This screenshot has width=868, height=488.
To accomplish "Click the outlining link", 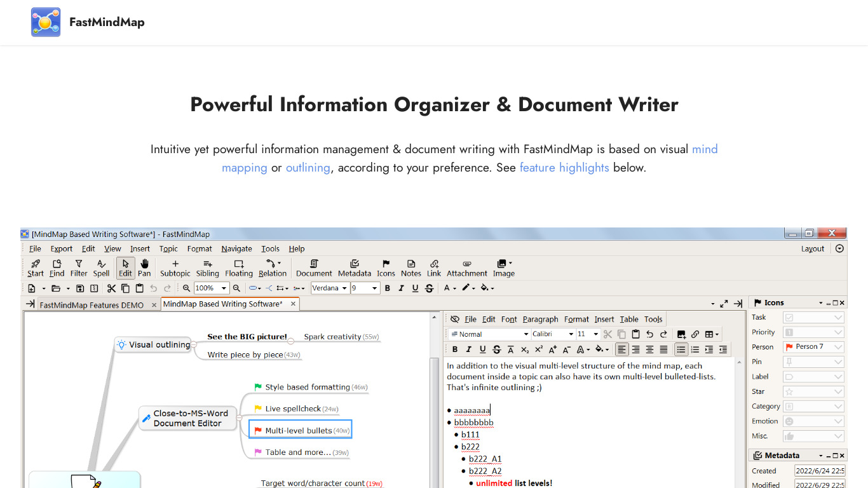I will (x=308, y=168).
